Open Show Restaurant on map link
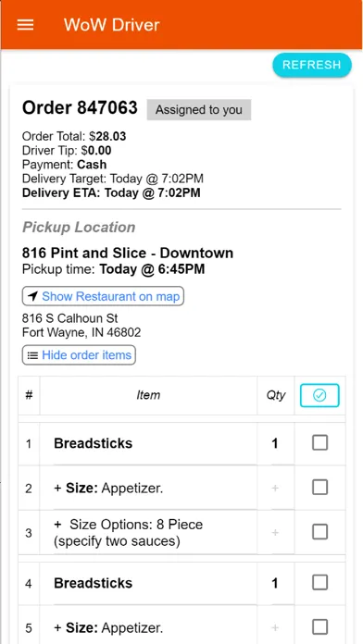 [x=103, y=296]
